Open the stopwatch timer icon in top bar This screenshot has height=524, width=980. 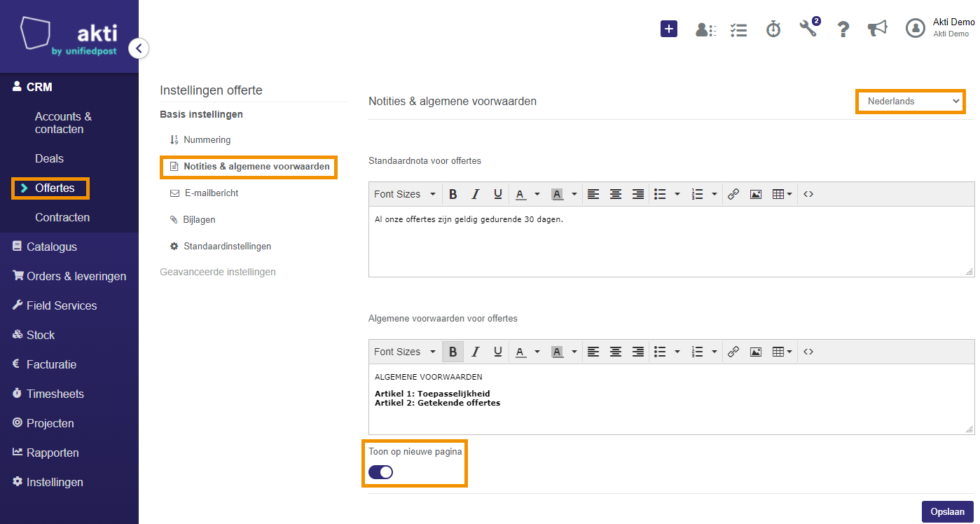(x=773, y=29)
